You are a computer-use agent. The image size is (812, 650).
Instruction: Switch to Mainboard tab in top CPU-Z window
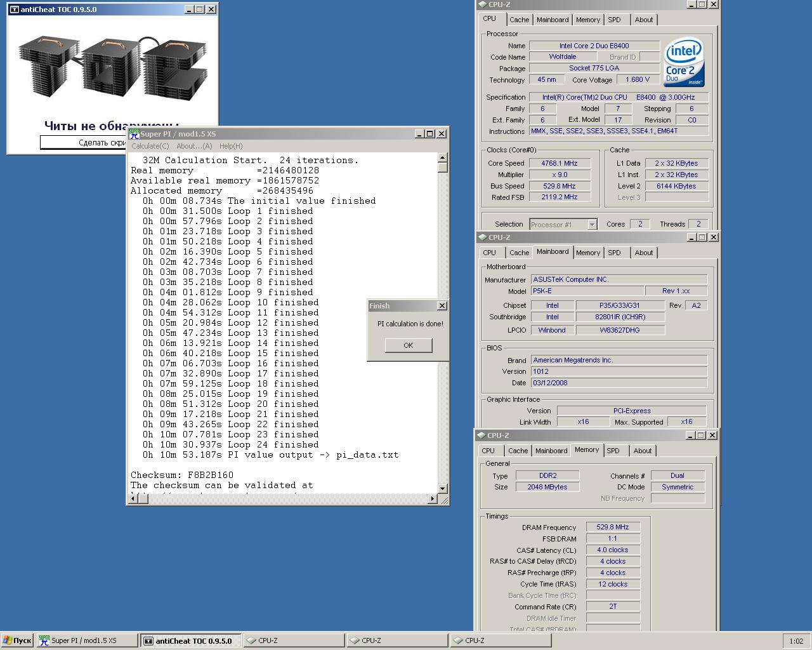[x=553, y=20]
